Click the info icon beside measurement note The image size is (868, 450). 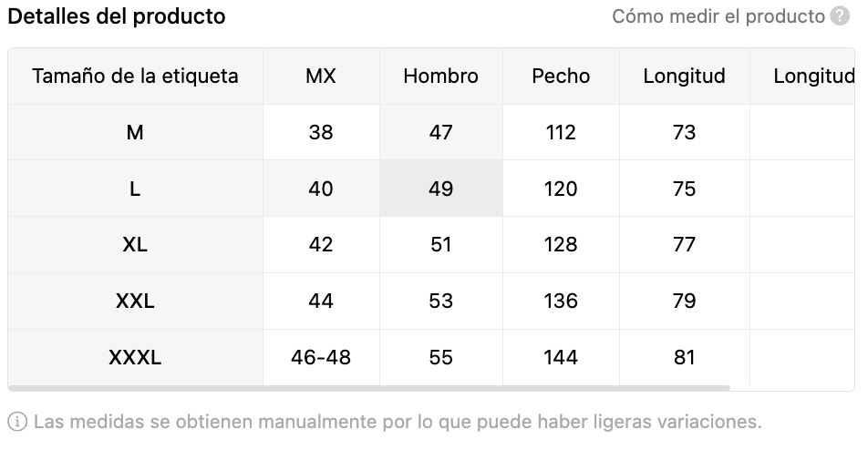click(x=17, y=422)
